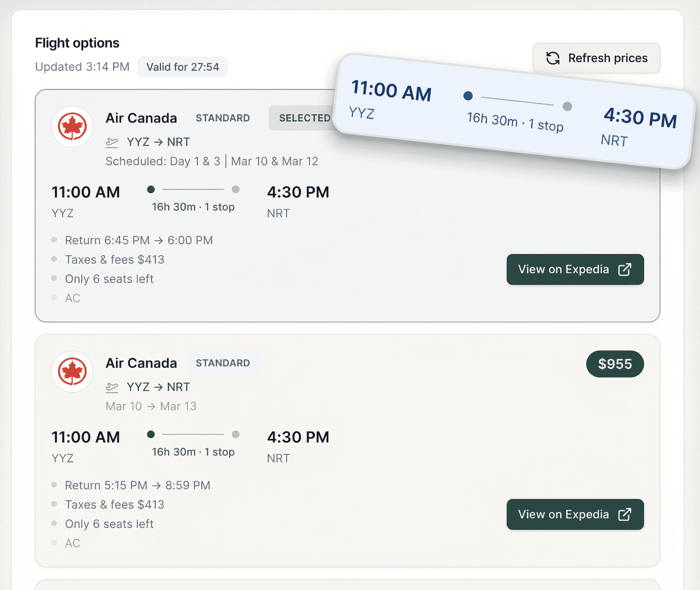
Task: Click the 'Valid for 27:54' countdown badge
Action: [182, 67]
